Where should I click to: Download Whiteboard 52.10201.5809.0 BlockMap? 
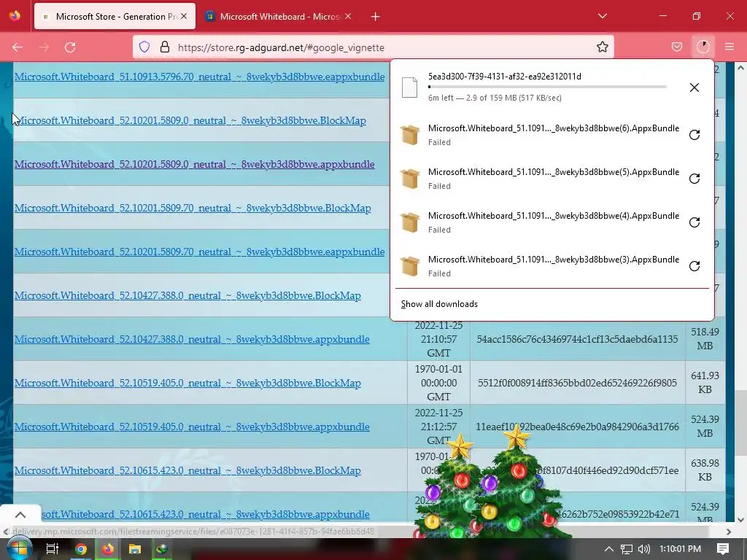pyautogui.click(x=190, y=120)
